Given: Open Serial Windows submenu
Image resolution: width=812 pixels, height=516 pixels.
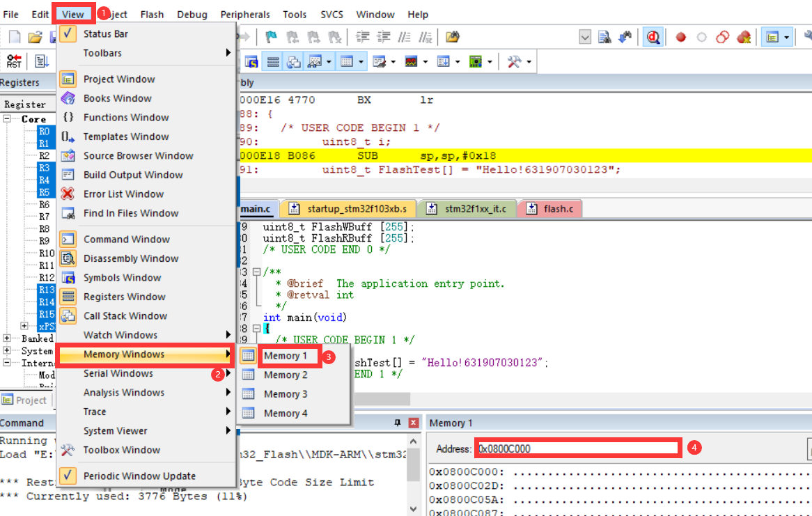Looking at the screenshot, I should (x=146, y=373).
